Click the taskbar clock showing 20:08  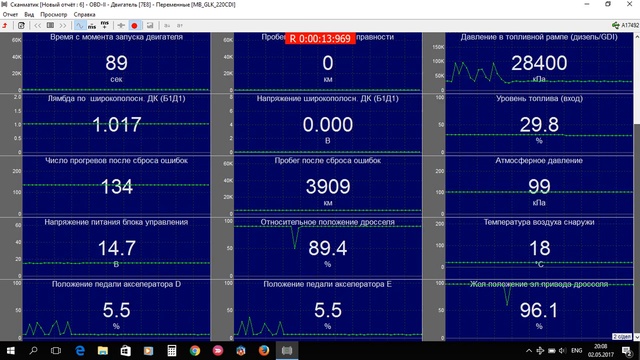(600, 351)
